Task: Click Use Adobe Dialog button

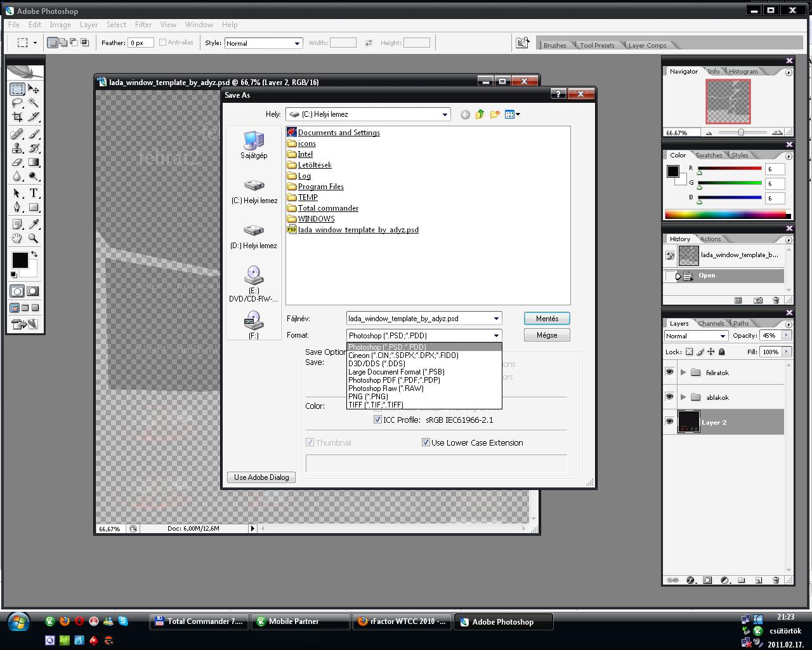Action: (x=261, y=477)
